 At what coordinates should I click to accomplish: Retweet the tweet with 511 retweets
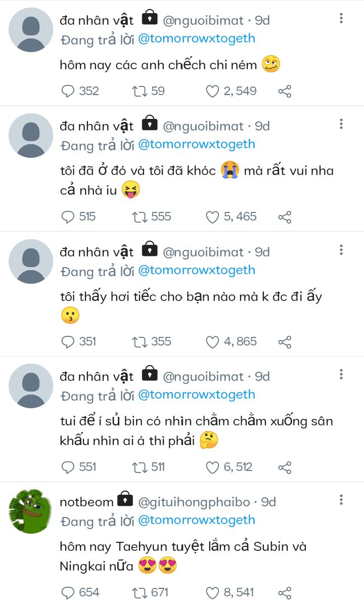click(139, 467)
